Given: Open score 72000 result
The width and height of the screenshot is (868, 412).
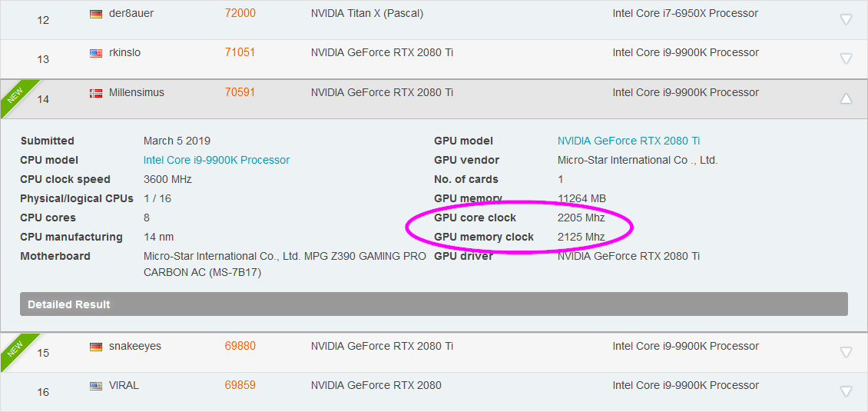Looking at the screenshot, I should click(240, 13).
